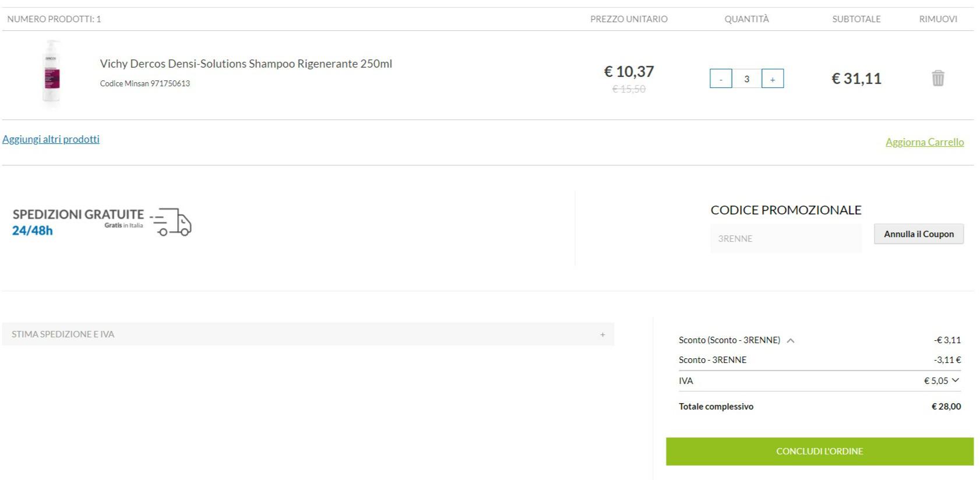
Task: Click the 'Spedizioni gratuite 24/48h' banner text
Action: (x=78, y=221)
